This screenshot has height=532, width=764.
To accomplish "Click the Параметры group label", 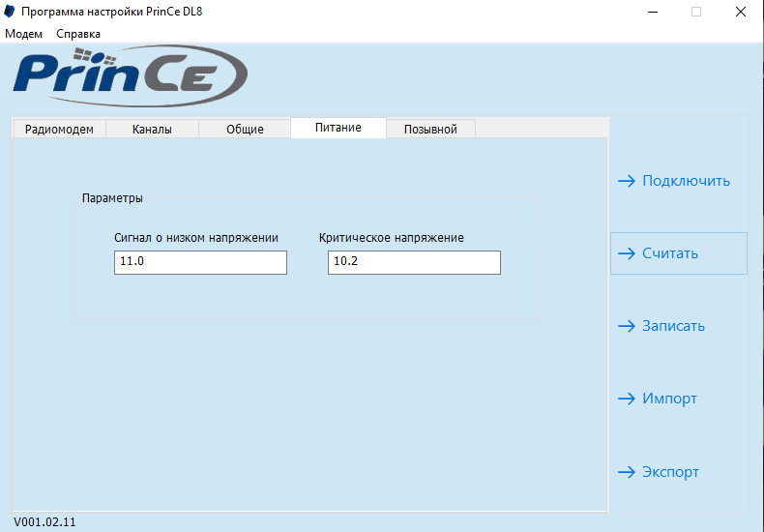I will (x=112, y=197).
